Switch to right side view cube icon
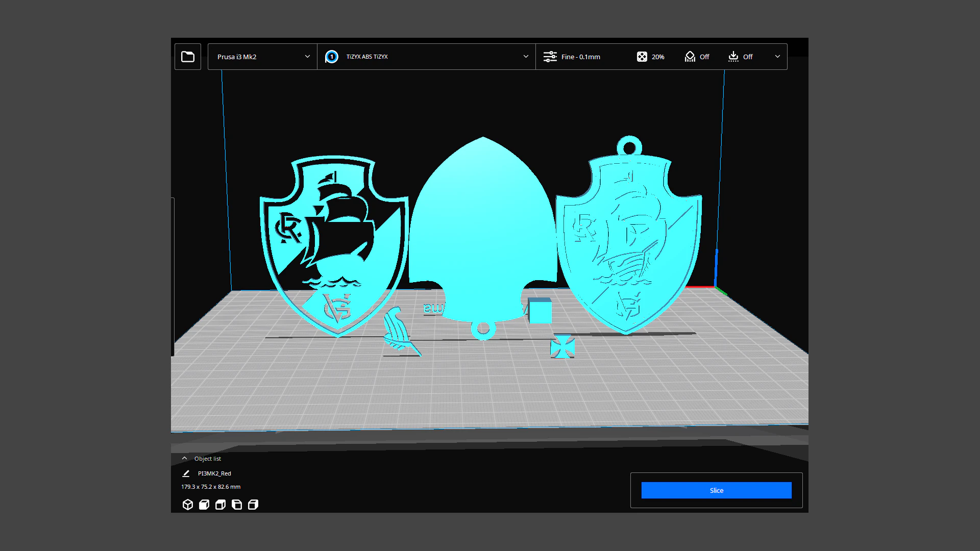 [x=253, y=505]
